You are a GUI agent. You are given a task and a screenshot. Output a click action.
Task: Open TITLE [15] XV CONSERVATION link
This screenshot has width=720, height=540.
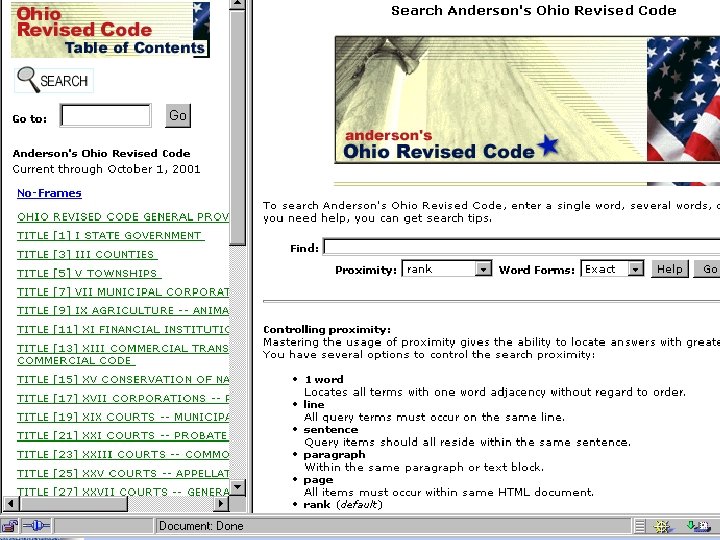click(123, 380)
